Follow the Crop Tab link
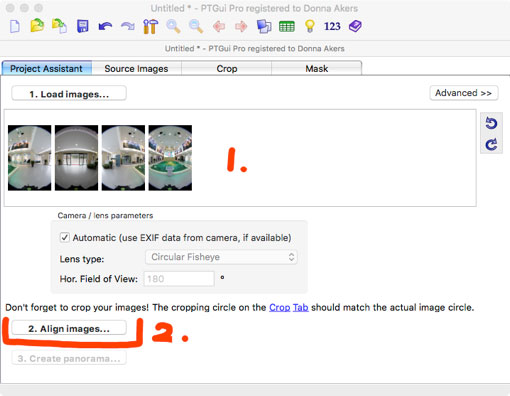510x396 pixels. [289, 307]
